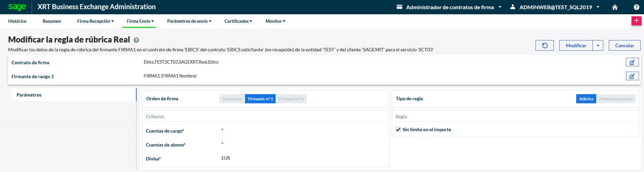Image resolution: width=644 pixels, height=172 pixels.
Task: Open help with top-right question mark icon
Action: [637, 7]
